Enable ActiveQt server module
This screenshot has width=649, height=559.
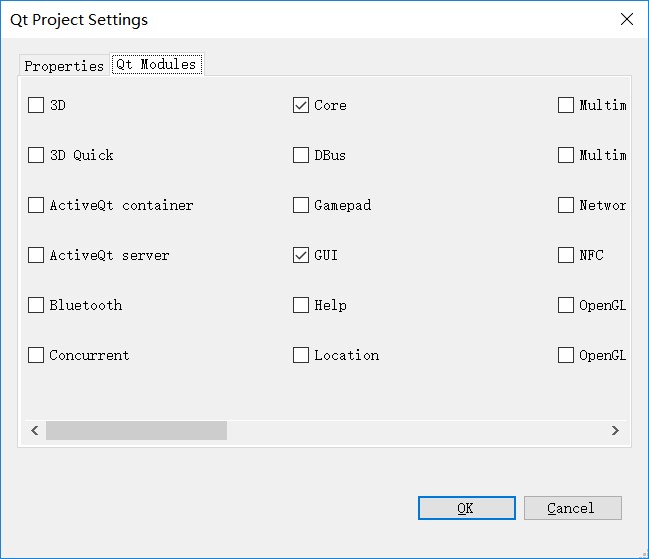36,255
